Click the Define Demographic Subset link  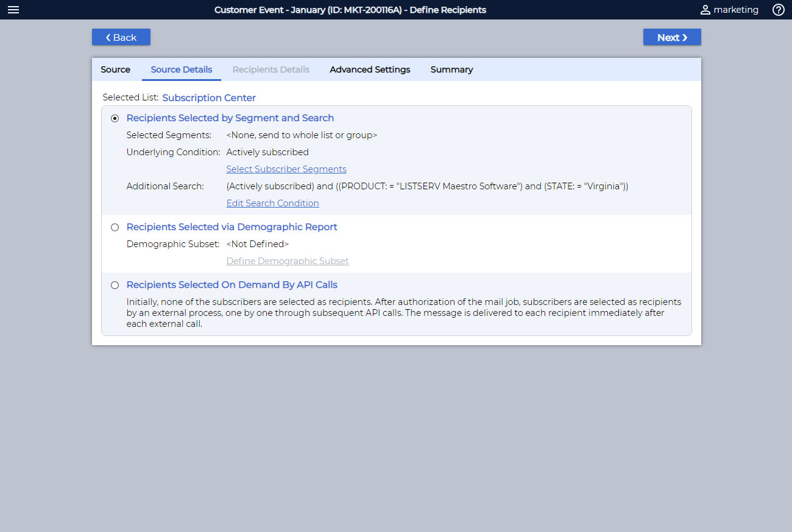pos(287,261)
